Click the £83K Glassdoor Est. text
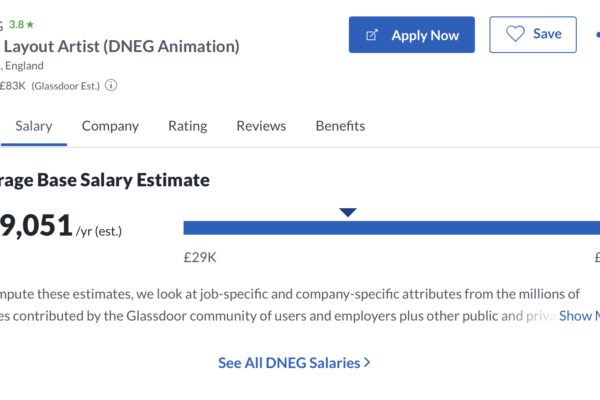Screen dimensions: 600x400 tap(50, 86)
